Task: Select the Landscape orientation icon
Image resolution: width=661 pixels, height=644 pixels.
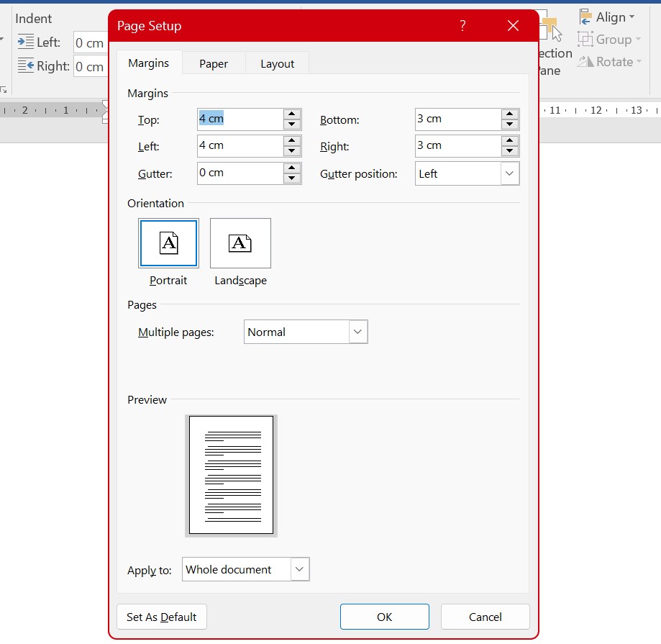Action: pyautogui.click(x=240, y=243)
